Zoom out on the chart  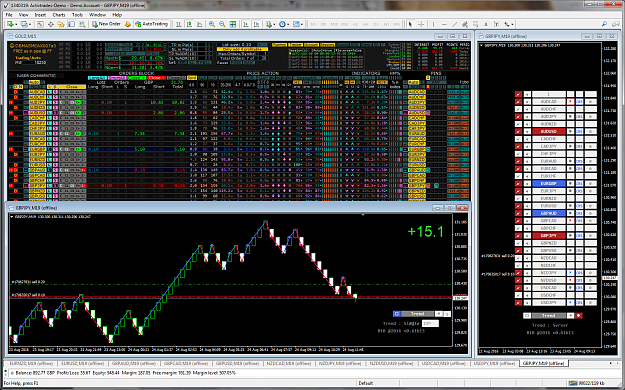[222, 24]
